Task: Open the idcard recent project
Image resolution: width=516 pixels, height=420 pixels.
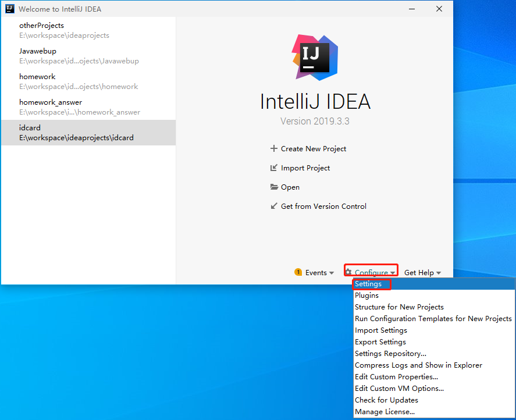Action: pos(88,132)
